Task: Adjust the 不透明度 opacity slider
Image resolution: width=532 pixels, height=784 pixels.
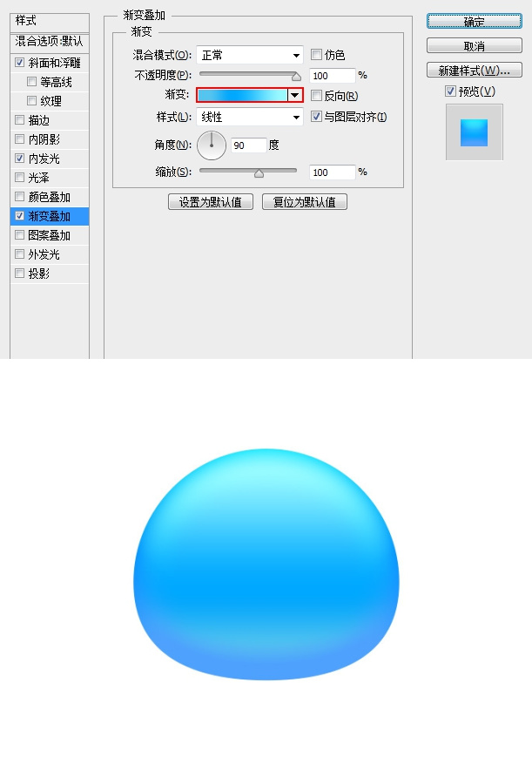Action: 297,77
